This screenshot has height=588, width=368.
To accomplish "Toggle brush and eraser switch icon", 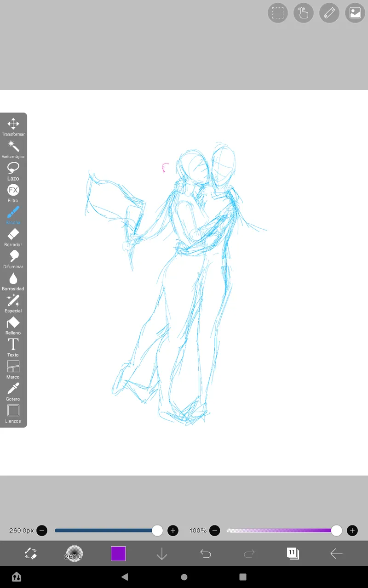I will 30,554.
